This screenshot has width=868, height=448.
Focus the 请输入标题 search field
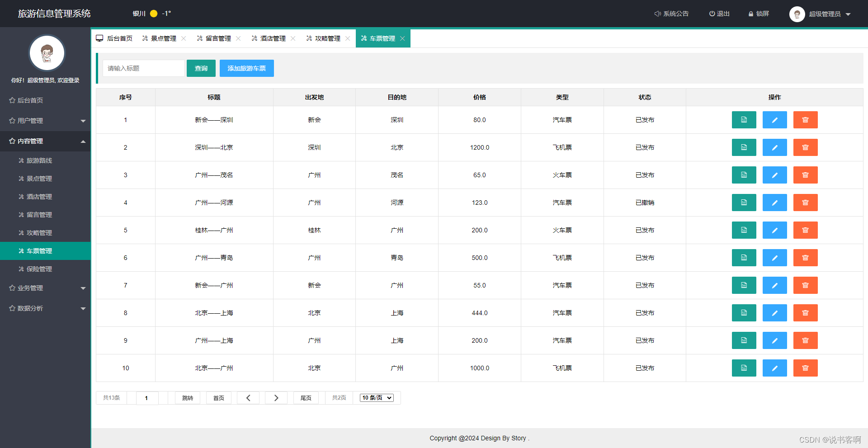[x=144, y=68]
